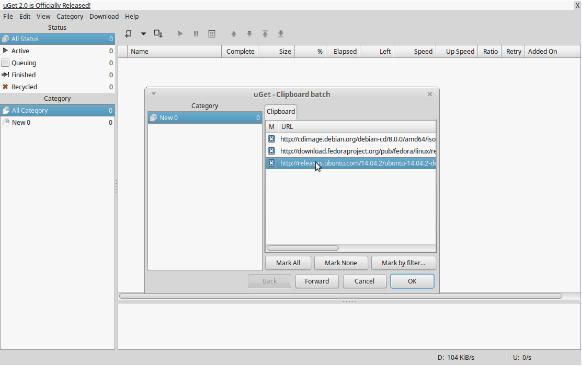Viewport: 582px width, 366px height.
Task: Uncheck the releases.ubuntu.com URL checkbox
Action: pos(272,163)
